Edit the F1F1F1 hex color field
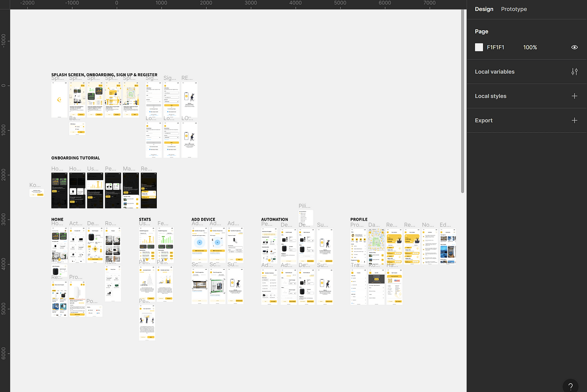The width and height of the screenshot is (587, 392). tap(496, 47)
